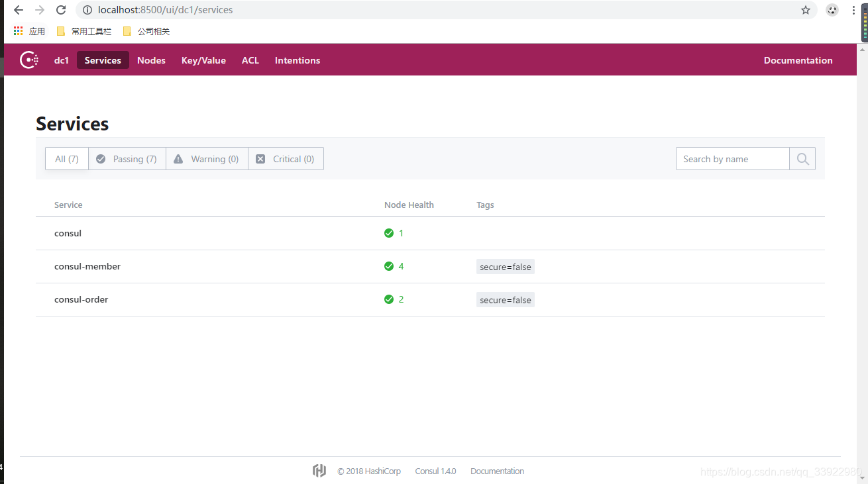Click the Consul logo icon
Image resolution: width=868 pixels, height=484 pixels.
pos(29,60)
